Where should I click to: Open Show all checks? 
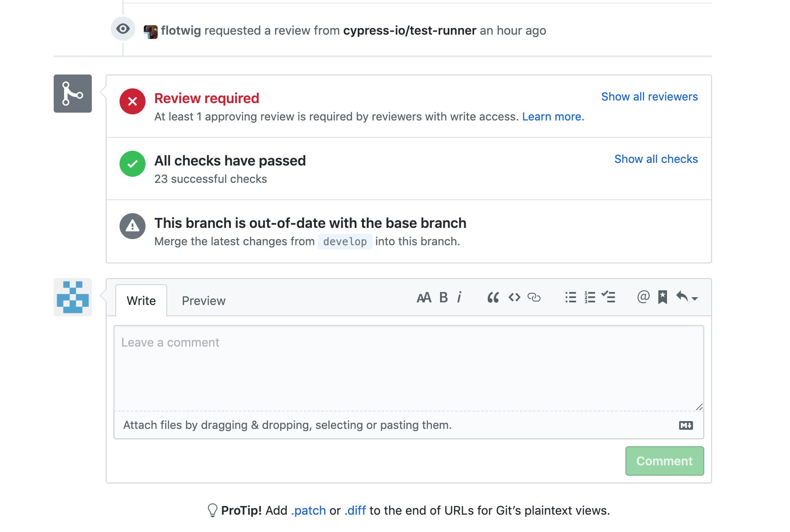656,159
